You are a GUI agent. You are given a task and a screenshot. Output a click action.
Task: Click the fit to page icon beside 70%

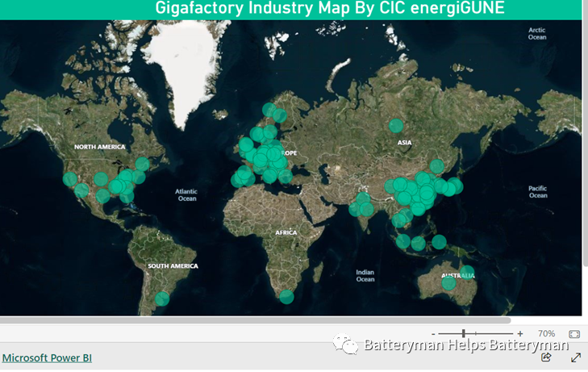point(574,334)
